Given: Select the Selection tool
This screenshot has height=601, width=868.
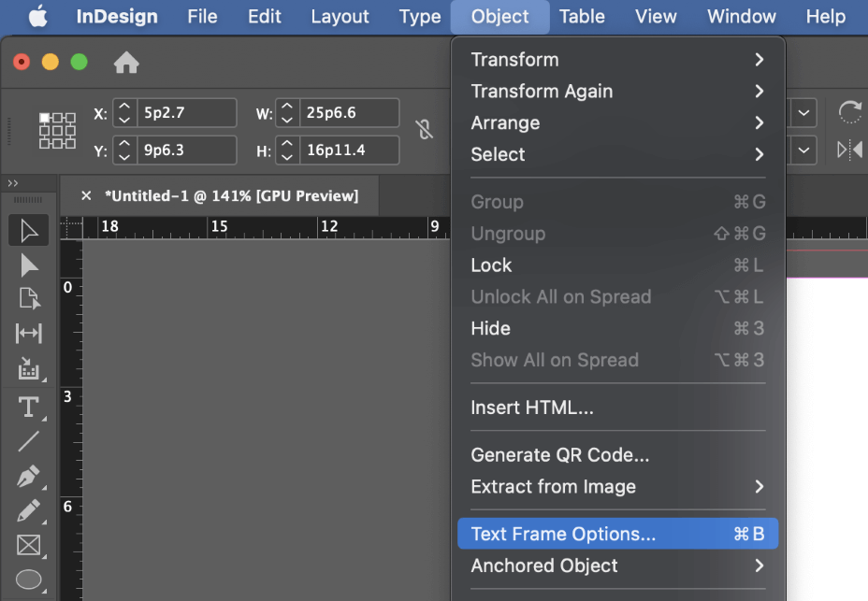Looking at the screenshot, I should click(28, 230).
